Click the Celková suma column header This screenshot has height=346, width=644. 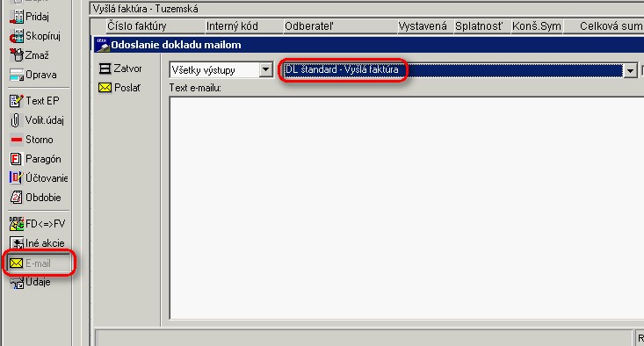point(604,26)
